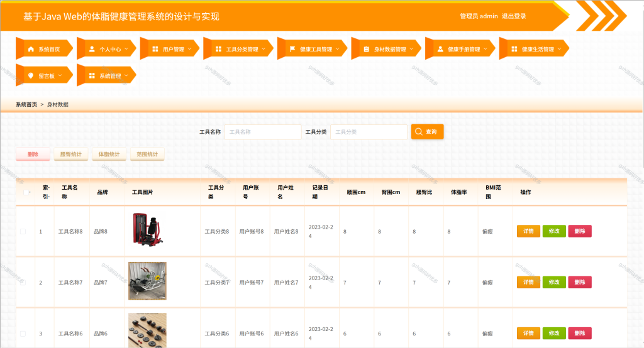Click the green 修改 button for row 2
Viewport: 644px width, 348px height.
pos(554,282)
